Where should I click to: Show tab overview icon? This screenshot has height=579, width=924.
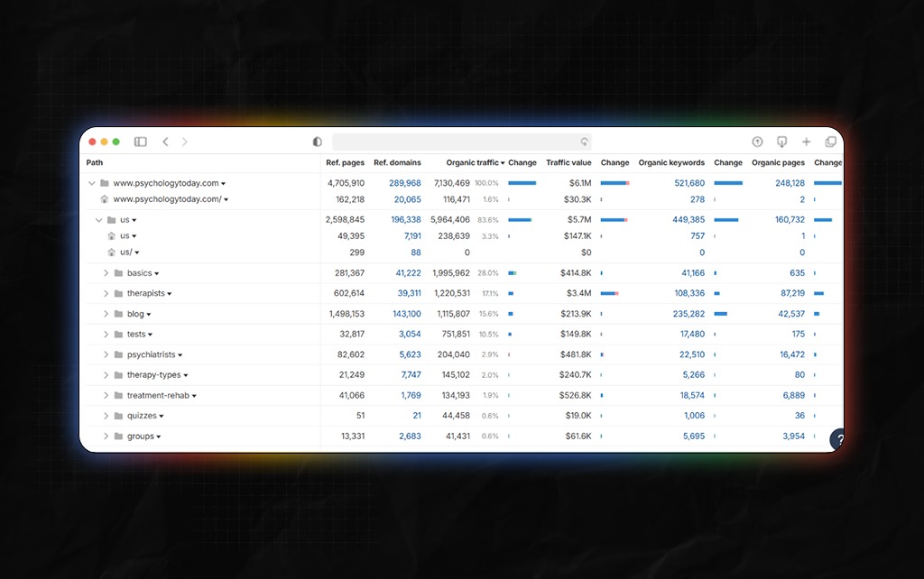coord(831,142)
